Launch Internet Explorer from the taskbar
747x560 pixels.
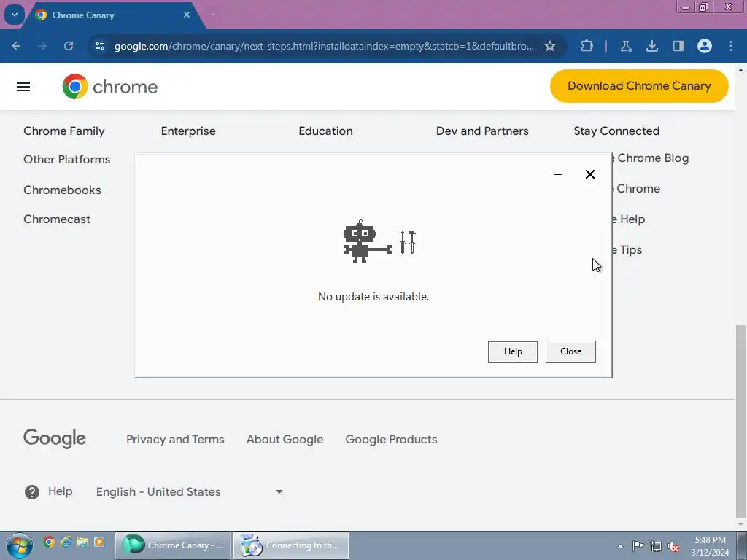pos(66,542)
